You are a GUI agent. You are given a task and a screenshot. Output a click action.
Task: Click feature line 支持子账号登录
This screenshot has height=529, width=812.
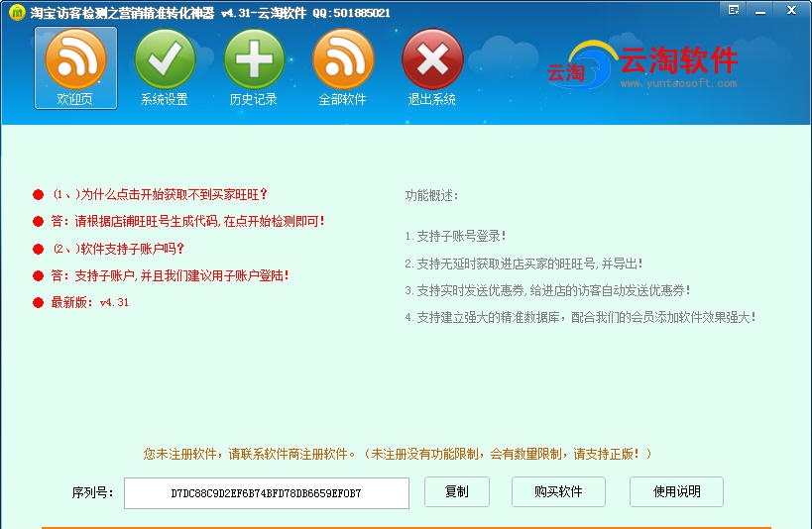[x=455, y=236]
